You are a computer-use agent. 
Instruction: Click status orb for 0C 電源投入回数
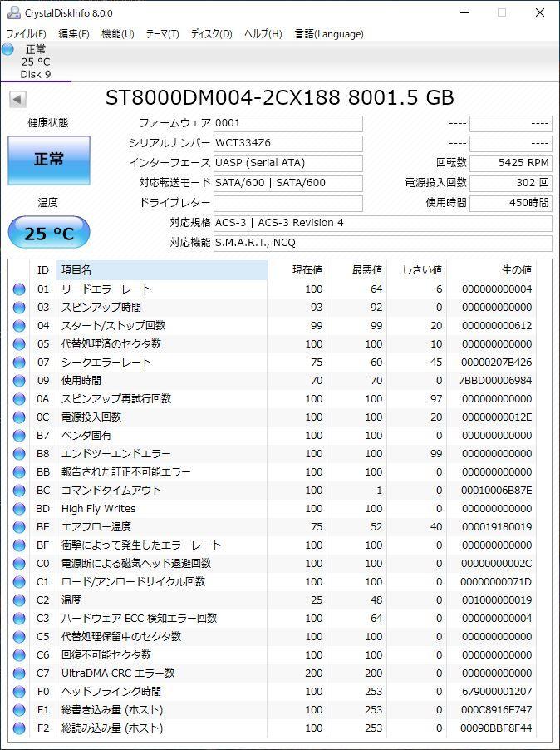coord(19,417)
